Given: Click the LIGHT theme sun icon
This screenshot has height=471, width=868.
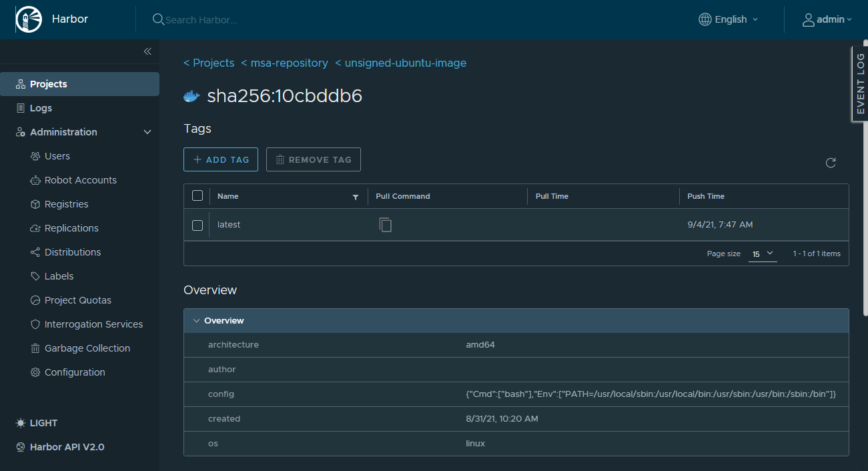Looking at the screenshot, I should (21, 423).
